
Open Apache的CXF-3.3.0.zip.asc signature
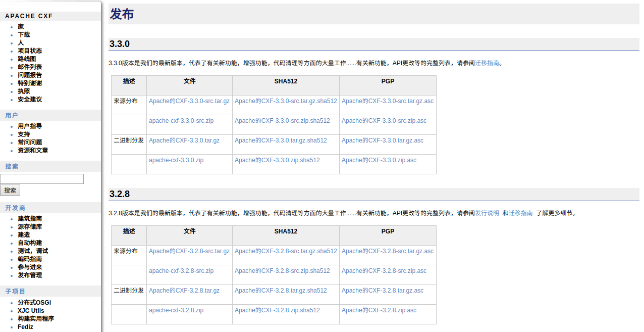pyautogui.click(x=379, y=160)
